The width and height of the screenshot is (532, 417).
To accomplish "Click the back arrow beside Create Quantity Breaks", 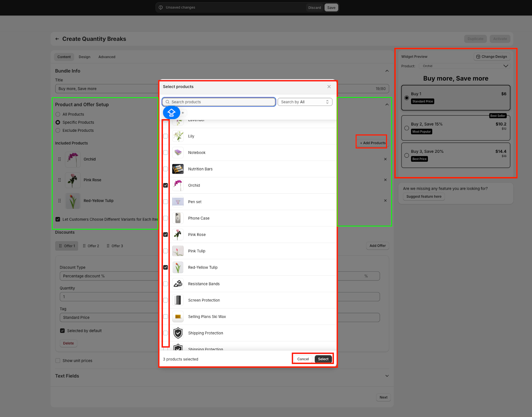I will coord(57,39).
